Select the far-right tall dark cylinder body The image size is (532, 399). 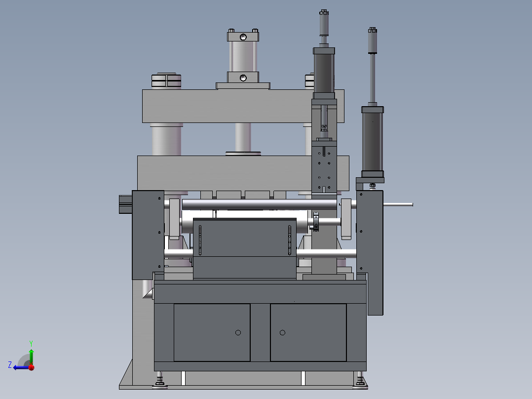point(372,142)
